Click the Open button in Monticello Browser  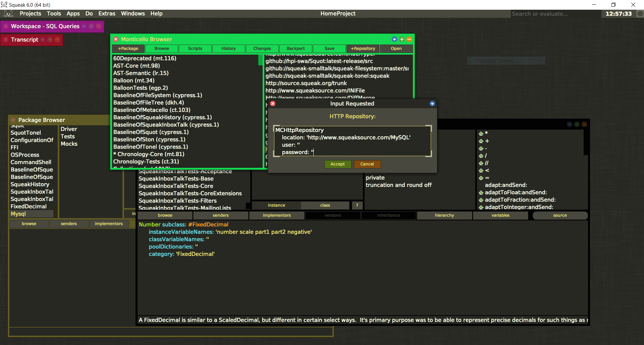(396, 49)
